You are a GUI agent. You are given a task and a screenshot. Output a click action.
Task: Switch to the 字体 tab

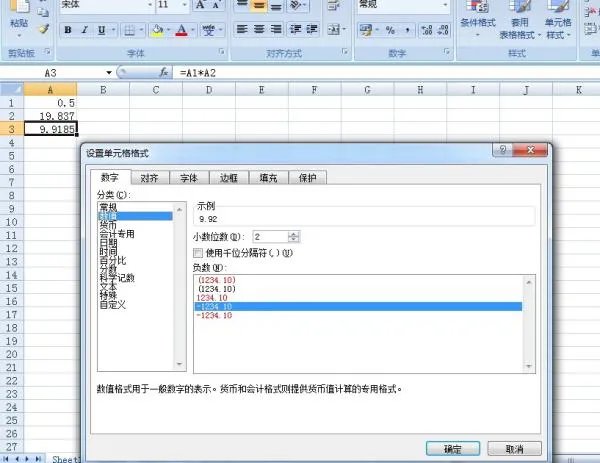189,178
